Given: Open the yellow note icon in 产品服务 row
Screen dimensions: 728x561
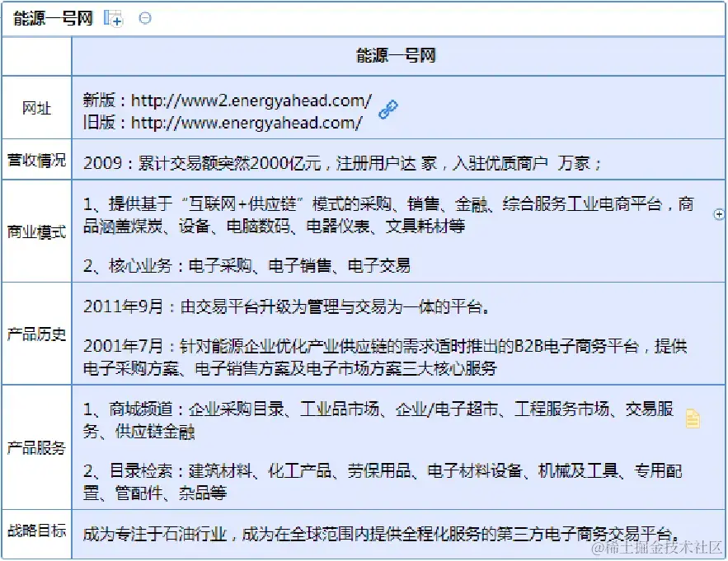Looking at the screenshot, I should pyautogui.click(x=693, y=418).
